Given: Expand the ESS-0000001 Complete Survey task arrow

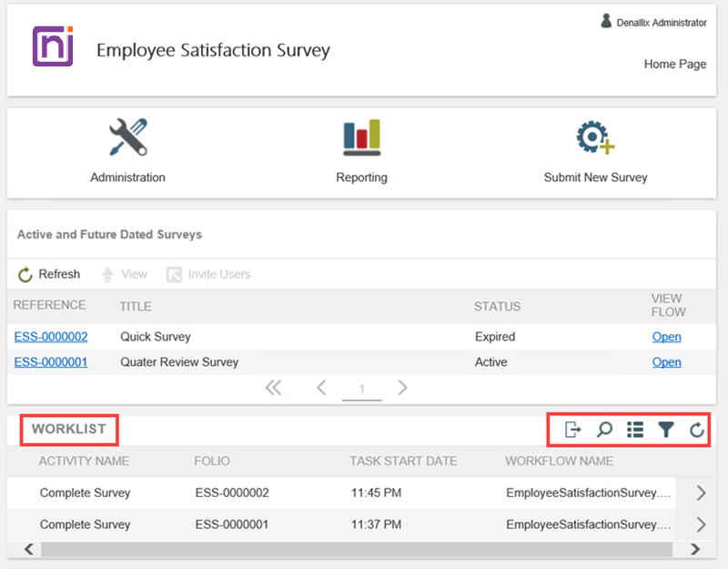Looking at the screenshot, I should tap(701, 524).
